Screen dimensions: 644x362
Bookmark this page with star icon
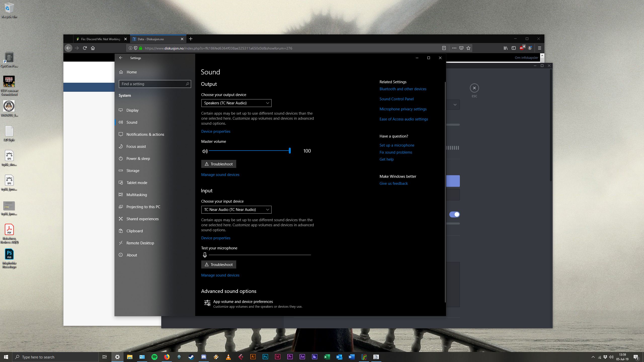(x=468, y=48)
